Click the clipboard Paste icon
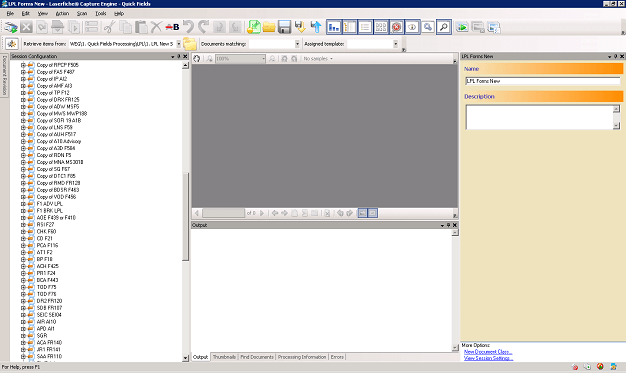Viewport: 626px width, 373px height. (x=141, y=27)
